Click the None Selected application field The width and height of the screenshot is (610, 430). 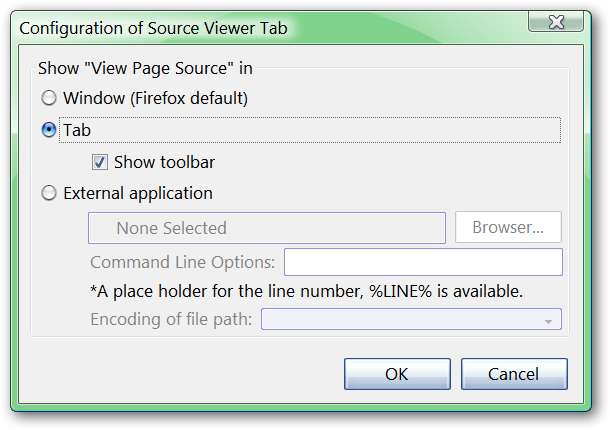[x=267, y=228]
